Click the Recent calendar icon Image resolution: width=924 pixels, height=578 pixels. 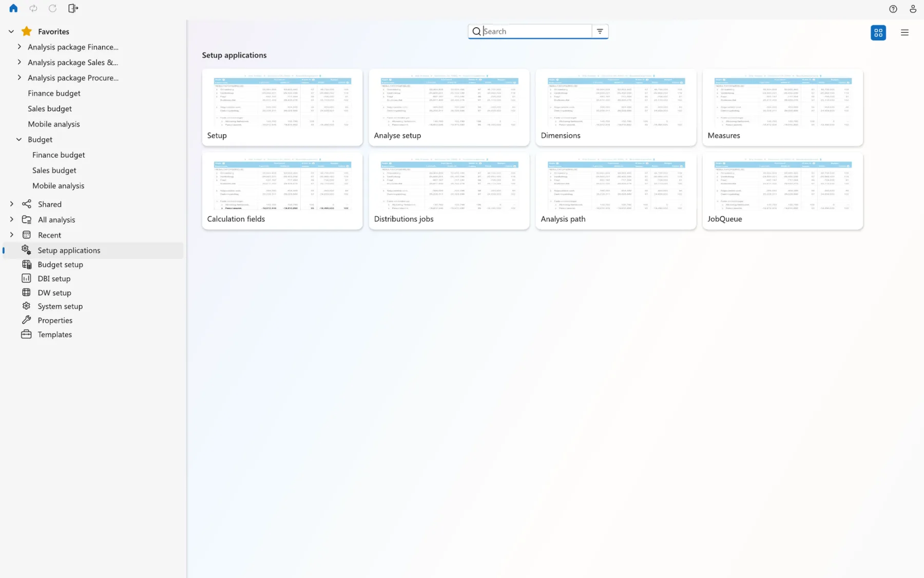coord(27,235)
